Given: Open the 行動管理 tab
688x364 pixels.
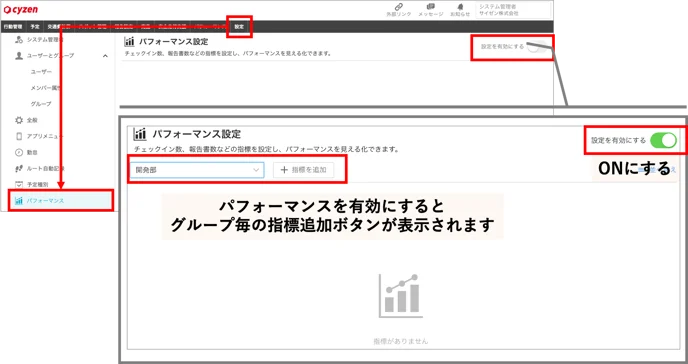Looking at the screenshot, I should point(12,27).
